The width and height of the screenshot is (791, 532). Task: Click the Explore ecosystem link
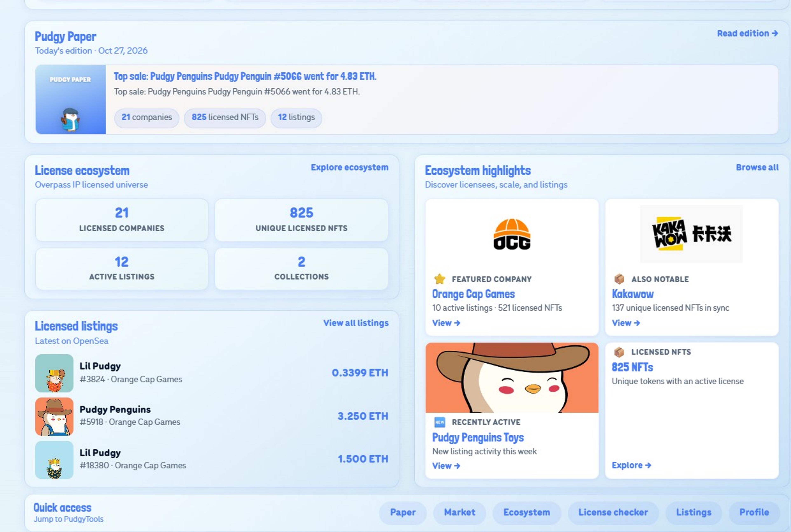[350, 167]
